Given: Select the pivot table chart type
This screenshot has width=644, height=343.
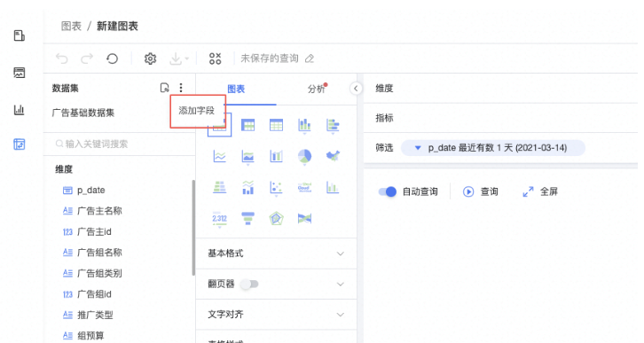Looking at the screenshot, I should coord(247,125).
